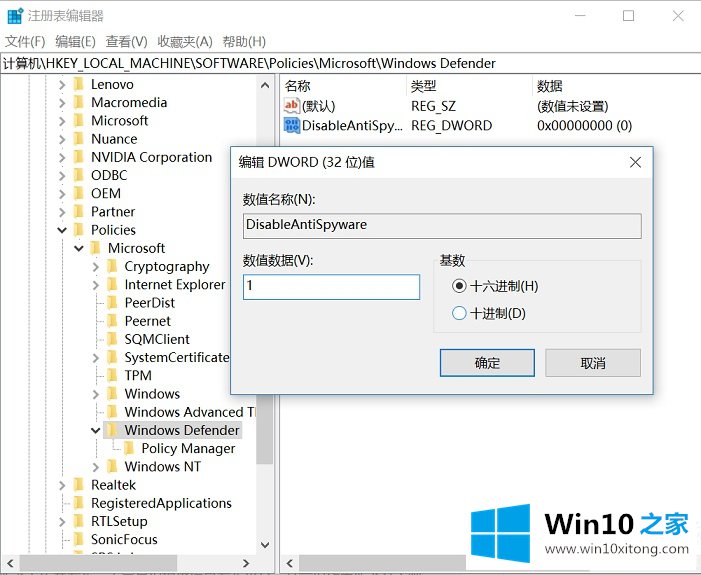Collapse the Windows Defender key
The height and width of the screenshot is (575, 701).
(x=95, y=431)
